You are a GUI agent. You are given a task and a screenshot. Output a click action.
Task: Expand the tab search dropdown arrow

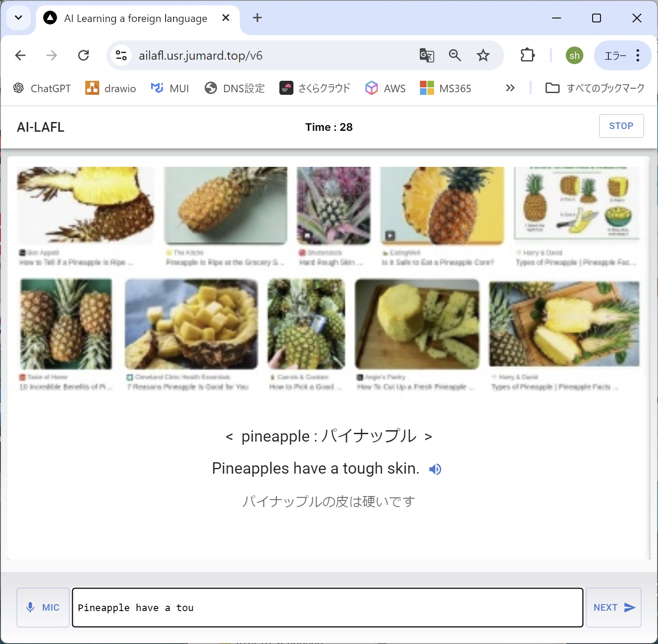click(x=18, y=18)
